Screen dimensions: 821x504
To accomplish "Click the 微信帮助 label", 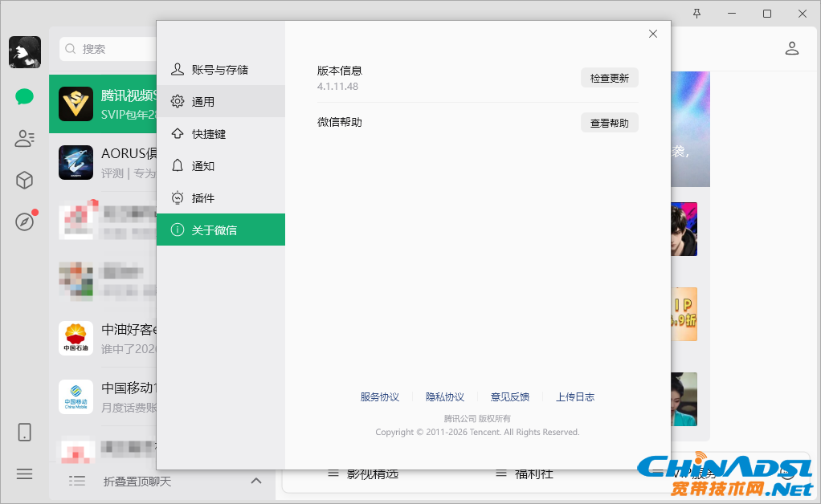I will coord(340,122).
